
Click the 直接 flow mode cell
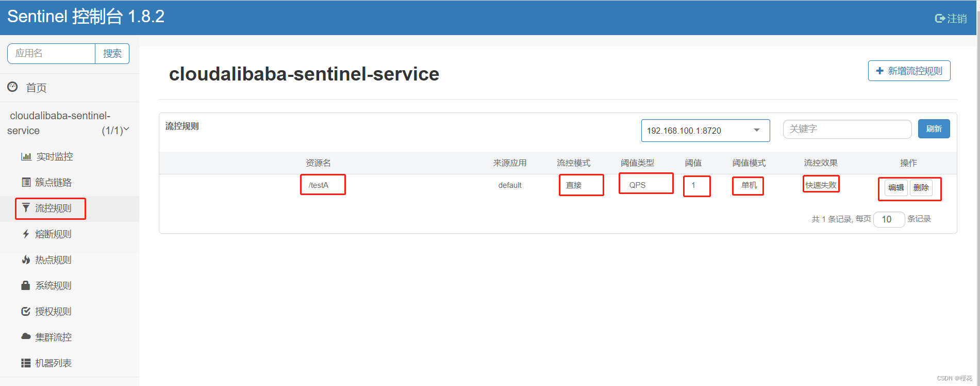574,185
